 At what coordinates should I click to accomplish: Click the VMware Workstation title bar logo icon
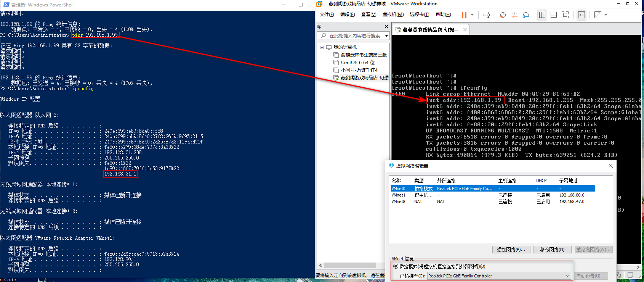pos(319,4)
